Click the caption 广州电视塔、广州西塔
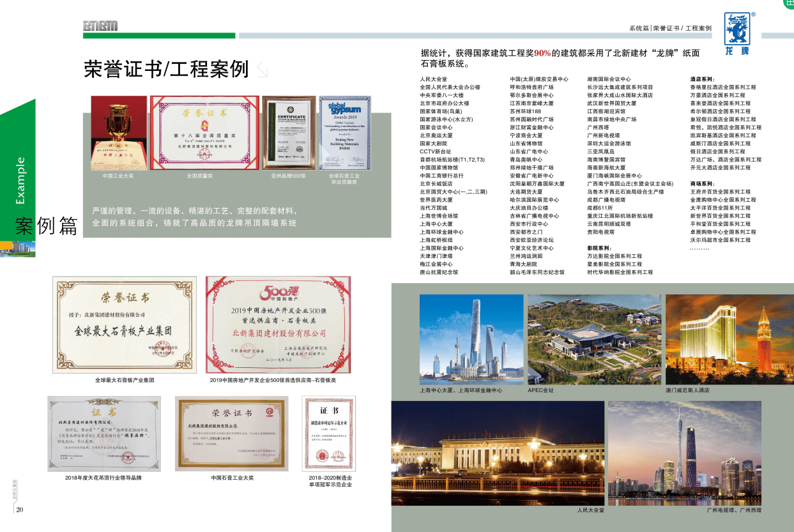 [734, 510]
